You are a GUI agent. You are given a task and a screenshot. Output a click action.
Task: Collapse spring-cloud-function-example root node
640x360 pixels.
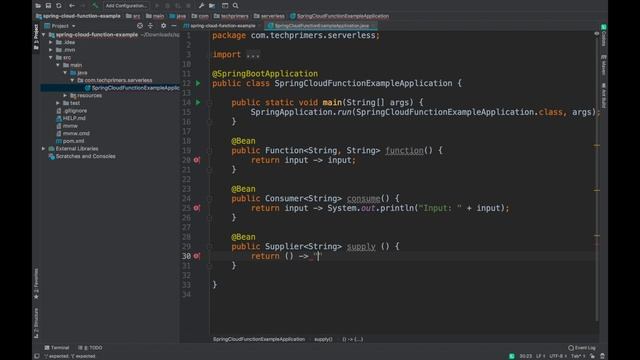pos(44,35)
